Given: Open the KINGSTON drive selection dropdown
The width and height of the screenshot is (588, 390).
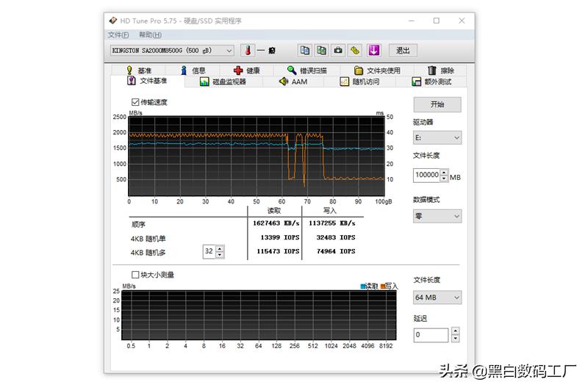Looking at the screenshot, I should tap(173, 50).
